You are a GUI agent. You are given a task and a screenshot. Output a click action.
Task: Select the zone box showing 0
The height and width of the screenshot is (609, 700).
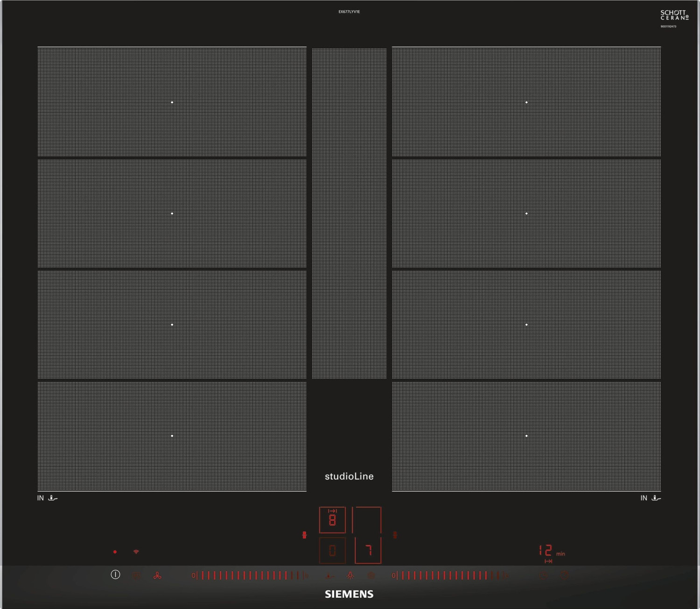(x=332, y=551)
